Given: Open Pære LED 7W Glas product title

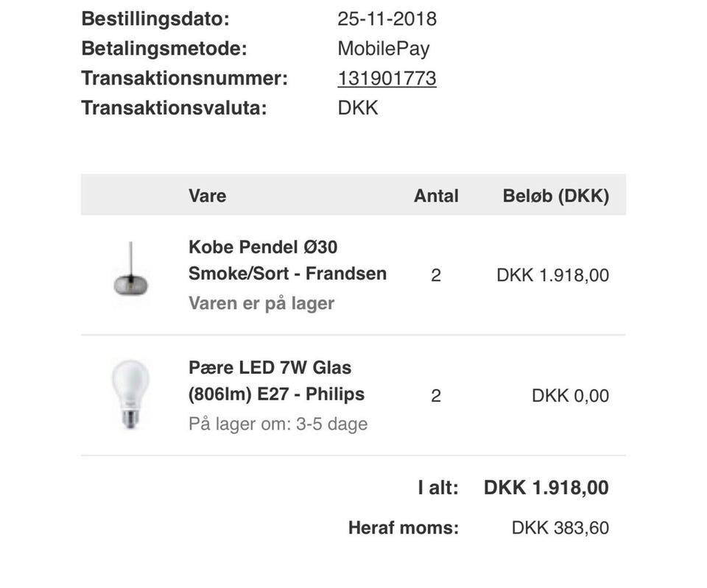Looking at the screenshot, I should 276,380.
